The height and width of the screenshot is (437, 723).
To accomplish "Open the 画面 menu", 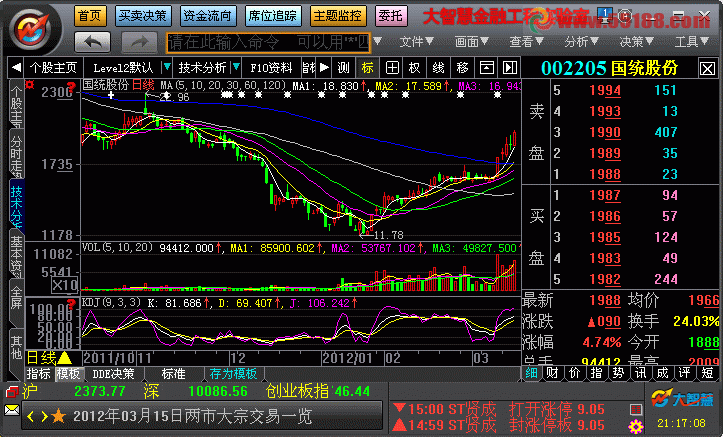I will [x=471, y=42].
